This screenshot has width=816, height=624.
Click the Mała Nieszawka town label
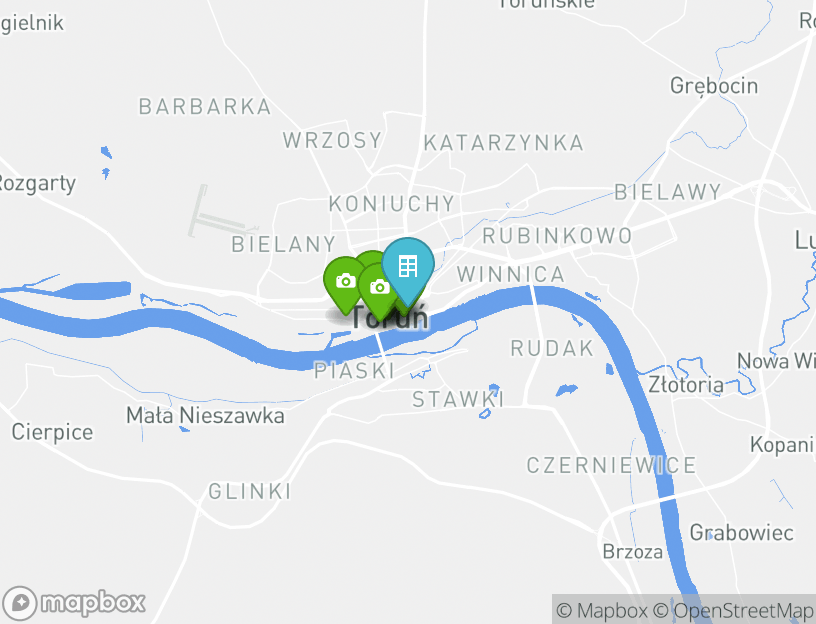pyautogui.click(x=205, y=415)
